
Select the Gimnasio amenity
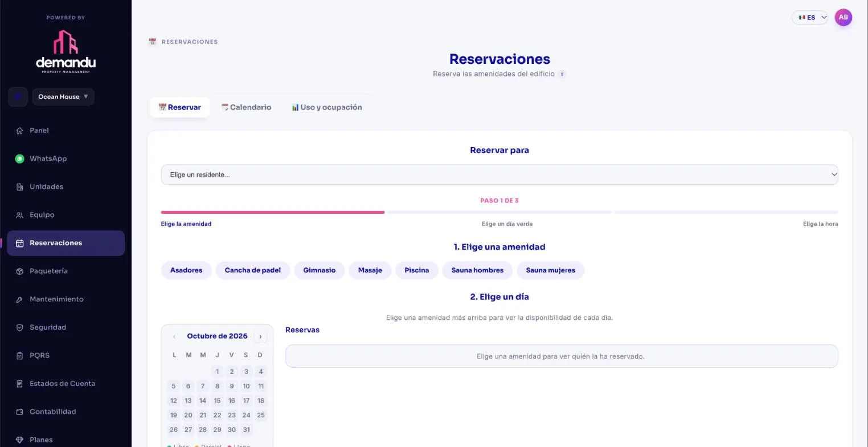coord(320,270)
